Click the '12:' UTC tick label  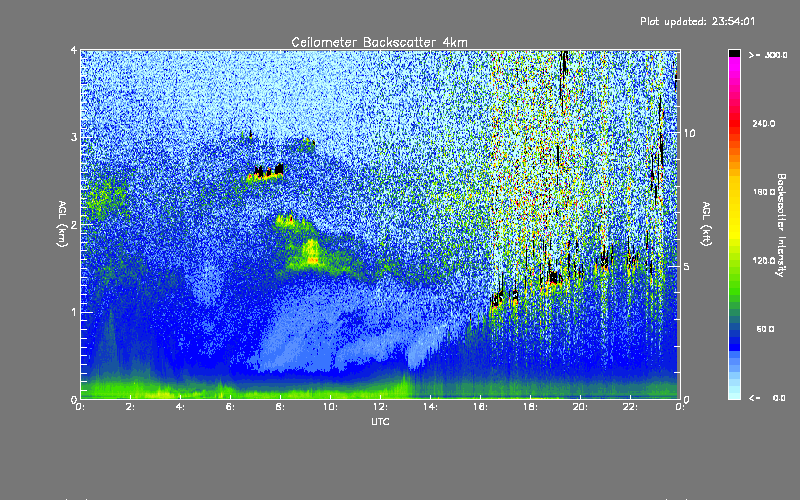[x=380, y=407]
